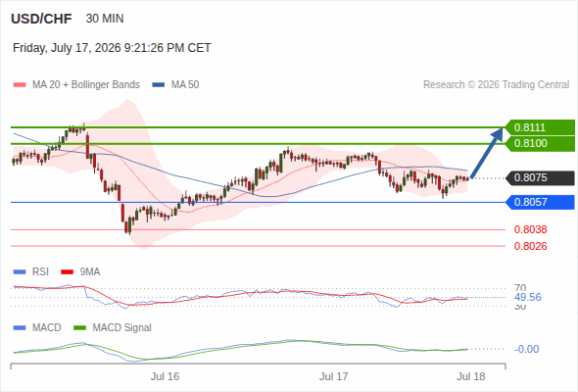Click the RSI 70 level label
578x392 pixels.
520,288
